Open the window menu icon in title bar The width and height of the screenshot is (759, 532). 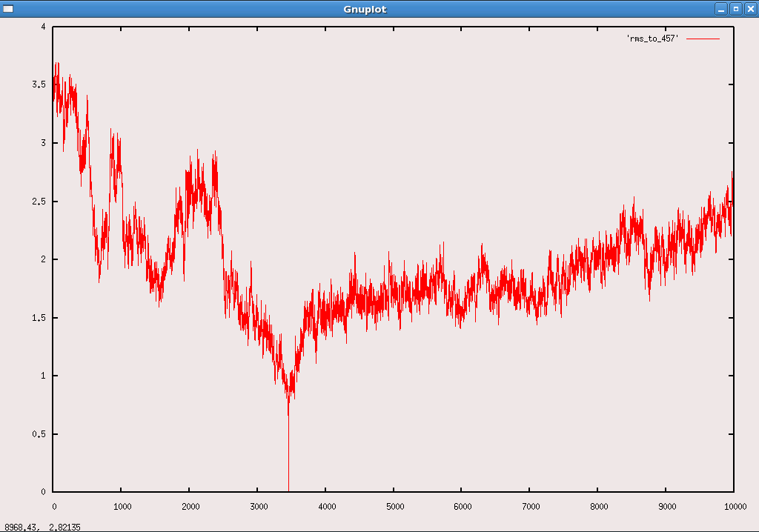click(8, 9)
